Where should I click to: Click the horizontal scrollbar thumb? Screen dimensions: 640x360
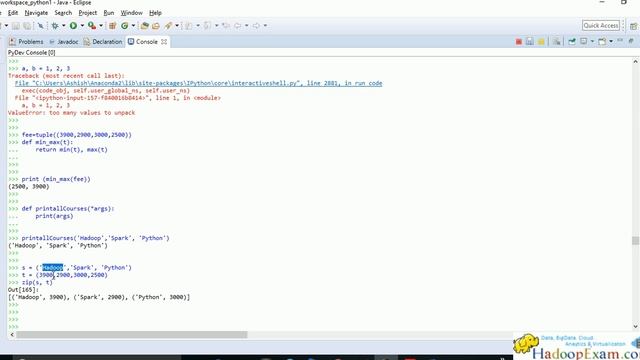pos(132,335)
